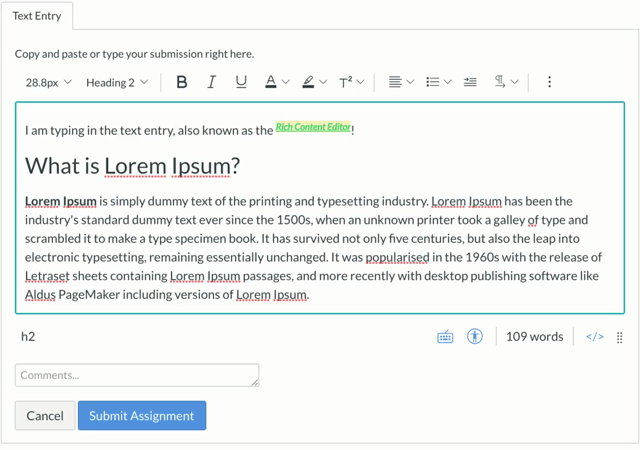The image size is (640, 450).
Task: Open keyboard shortcuts icon
Action: click(445, 337)
